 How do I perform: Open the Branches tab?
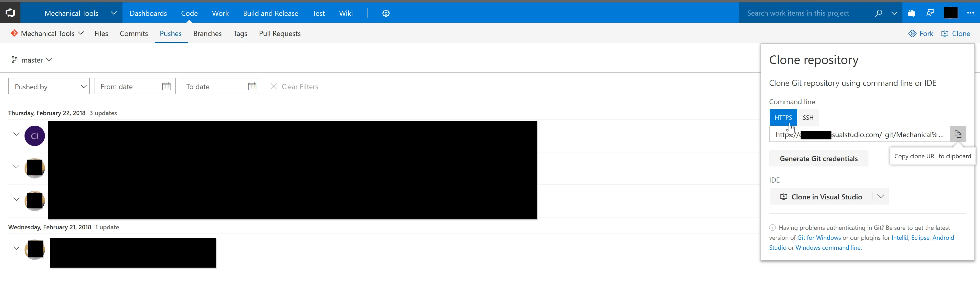tap(207, 33)
